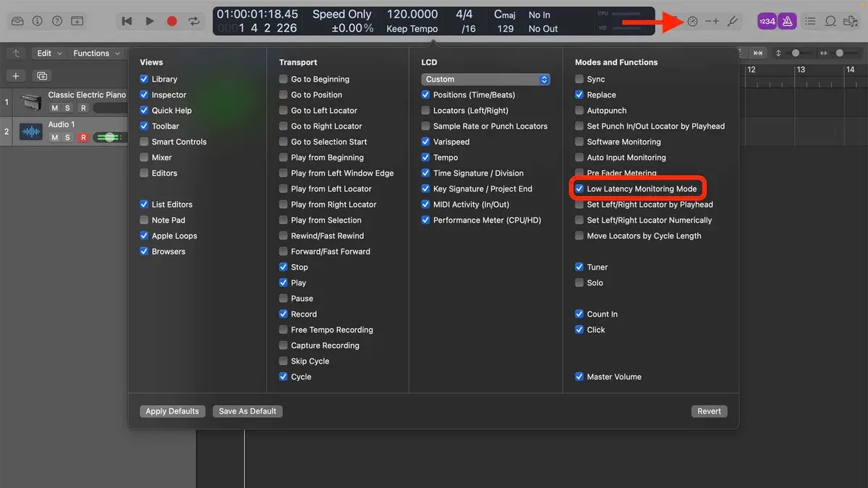Click the Inspector info icon in the toolbar
The width and height of the screenshot is (868, 488).
(x=38, y=21)
